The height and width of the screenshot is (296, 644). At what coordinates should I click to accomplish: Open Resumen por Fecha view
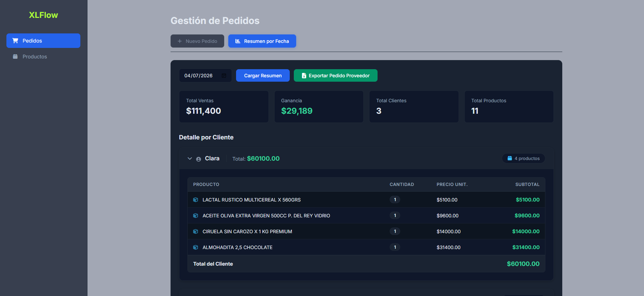(262, 41)
